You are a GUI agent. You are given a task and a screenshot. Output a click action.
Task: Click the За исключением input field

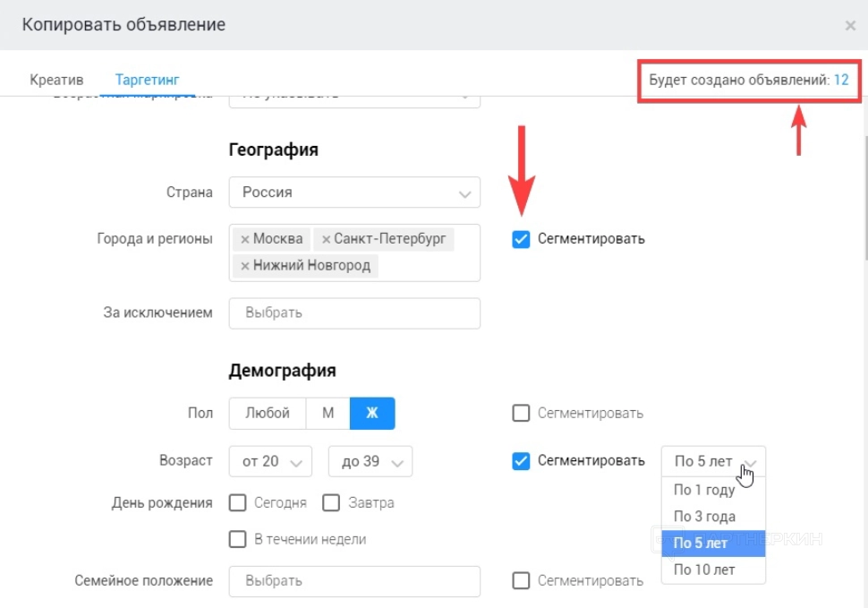click(354, 313)
